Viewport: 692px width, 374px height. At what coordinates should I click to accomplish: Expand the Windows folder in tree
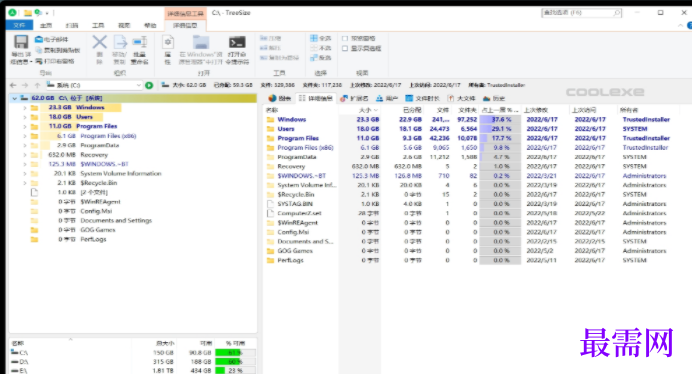pyautogui.click(x=25, y=107)
